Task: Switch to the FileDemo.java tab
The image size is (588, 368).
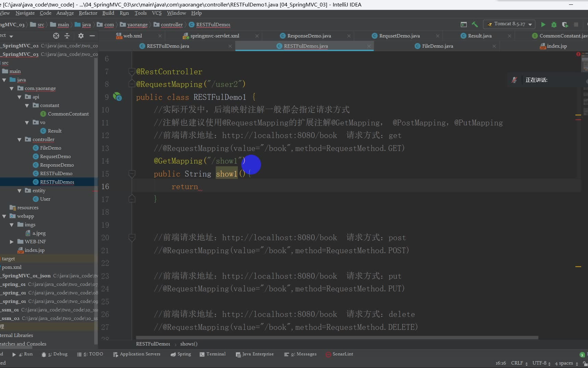Action: [x=437, y=46]
